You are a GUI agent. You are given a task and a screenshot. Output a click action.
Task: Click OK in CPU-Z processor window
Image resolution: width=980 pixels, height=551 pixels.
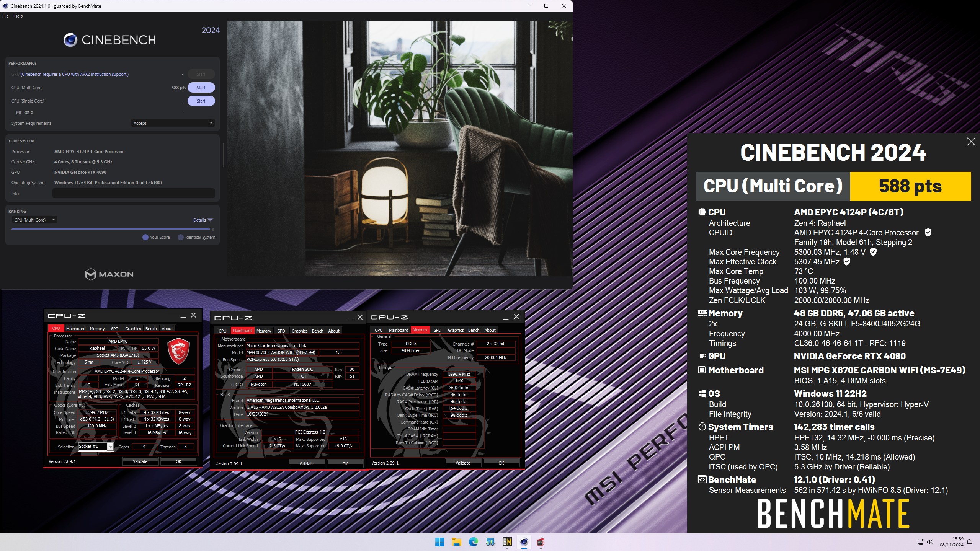click(178, 461)
